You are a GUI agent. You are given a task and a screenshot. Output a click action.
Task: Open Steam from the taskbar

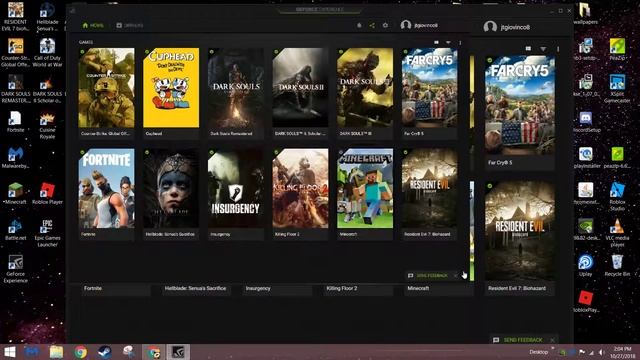(104, 352)
